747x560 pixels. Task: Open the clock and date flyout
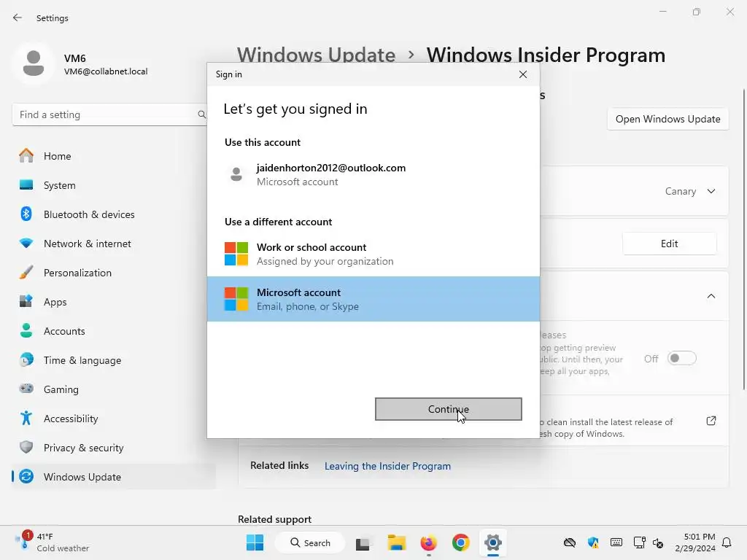(x=695, y=542)
